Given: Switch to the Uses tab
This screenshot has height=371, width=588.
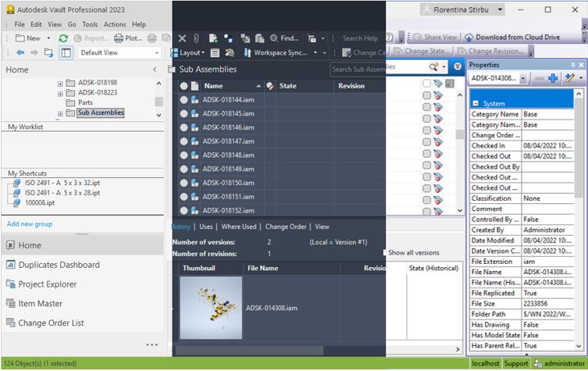Looking at the screenshot, I should 206,227.
